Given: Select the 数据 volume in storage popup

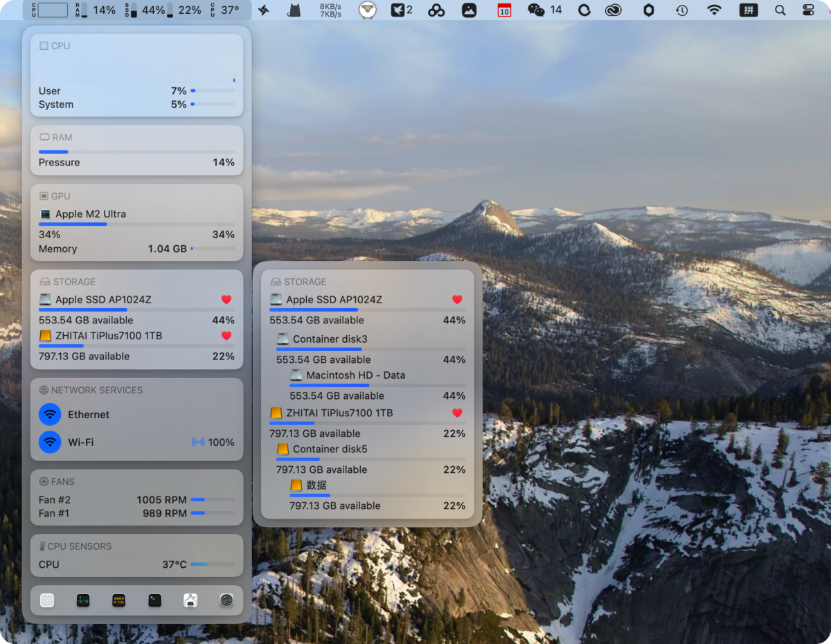Looking at the screenshot, I should click(377, 495).
